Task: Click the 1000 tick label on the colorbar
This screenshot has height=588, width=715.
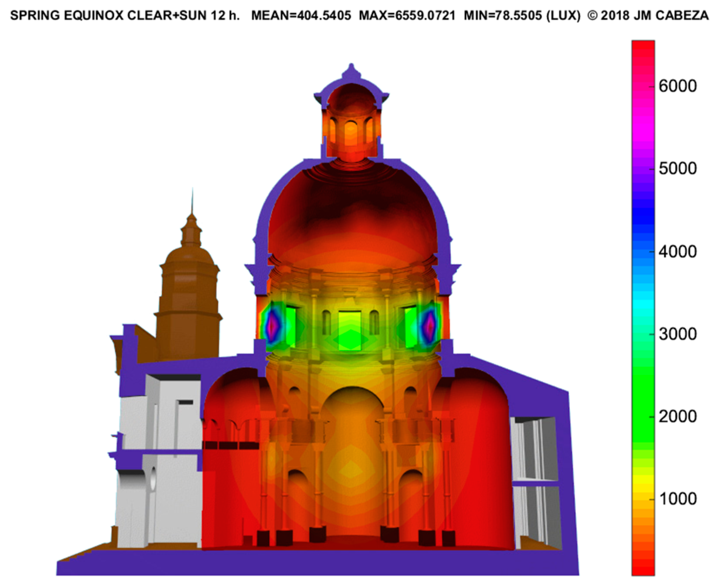Action: click(677, 499)
